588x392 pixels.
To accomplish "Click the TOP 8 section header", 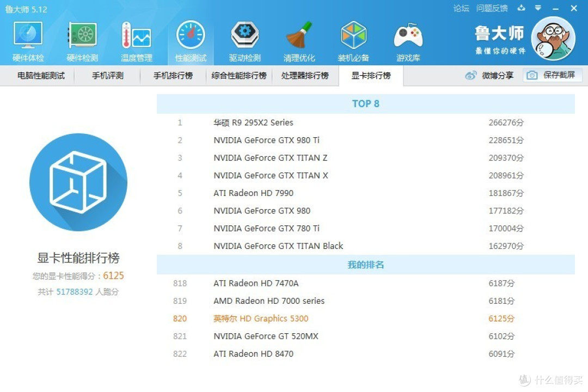I will pyautogui.click(x=366, y=104).
